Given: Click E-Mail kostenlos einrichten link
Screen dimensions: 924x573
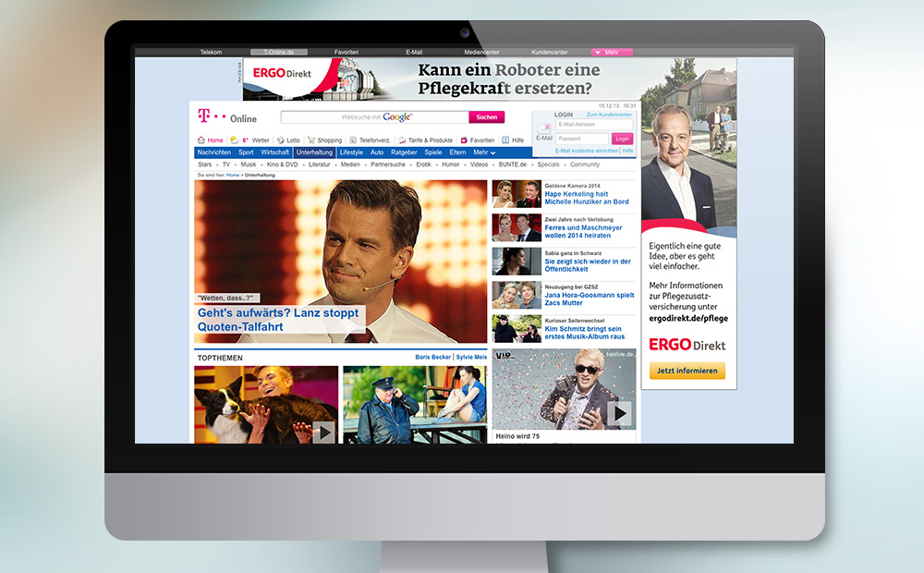Looking at the screenshot, I should pyautogui.click(x=587, y=151).
